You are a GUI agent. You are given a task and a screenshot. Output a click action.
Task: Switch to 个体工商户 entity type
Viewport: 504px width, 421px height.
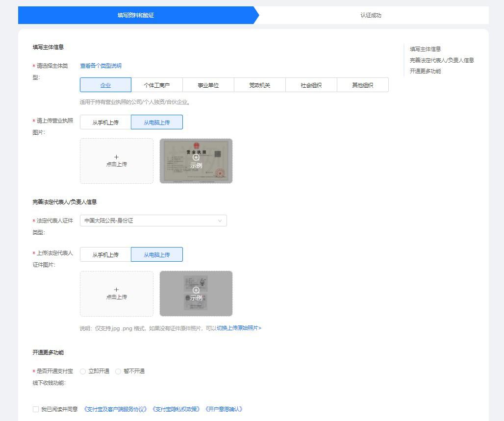[x=156, y=84]
